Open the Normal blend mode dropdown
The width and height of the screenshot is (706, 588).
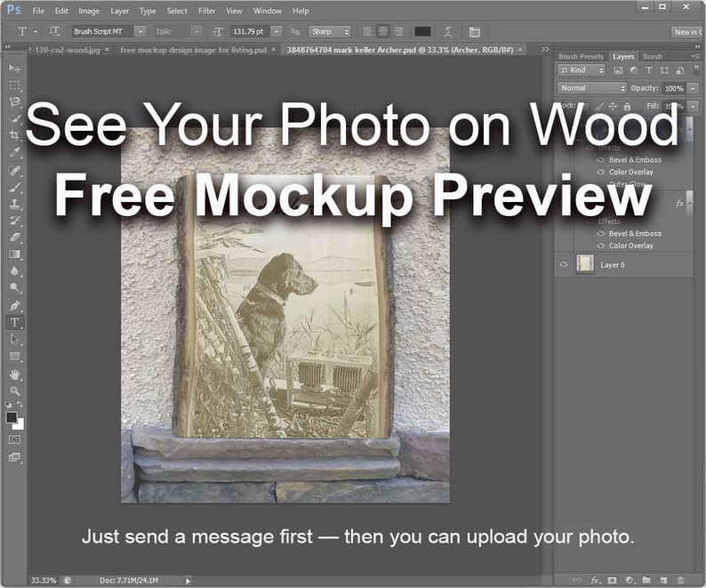591,88
